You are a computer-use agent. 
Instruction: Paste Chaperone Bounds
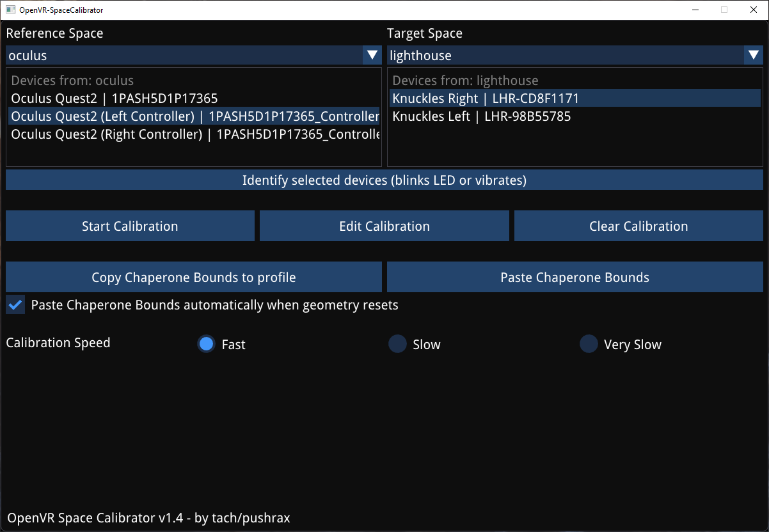575,278
